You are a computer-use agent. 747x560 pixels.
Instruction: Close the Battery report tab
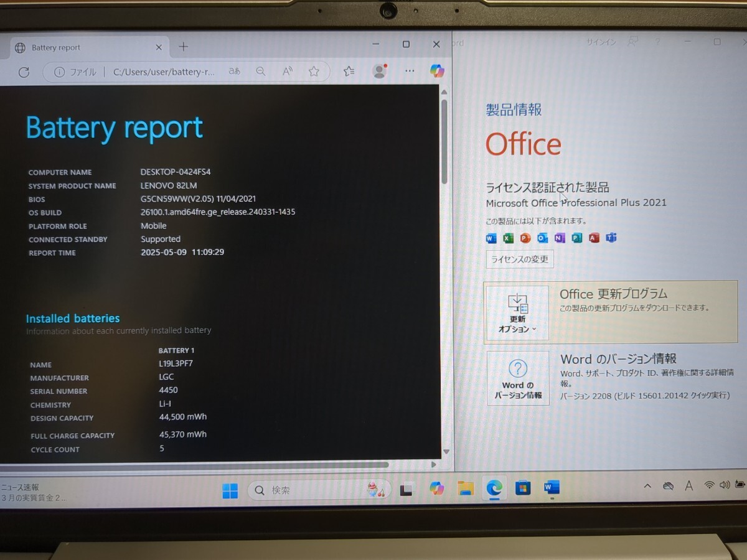pyautogui.click(x=159, y=47)
